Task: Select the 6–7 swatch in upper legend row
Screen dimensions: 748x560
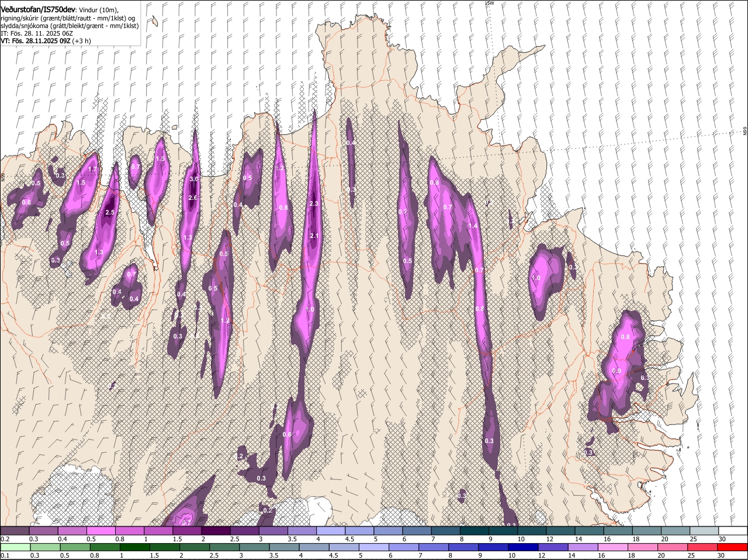Action: click(417, 530)
